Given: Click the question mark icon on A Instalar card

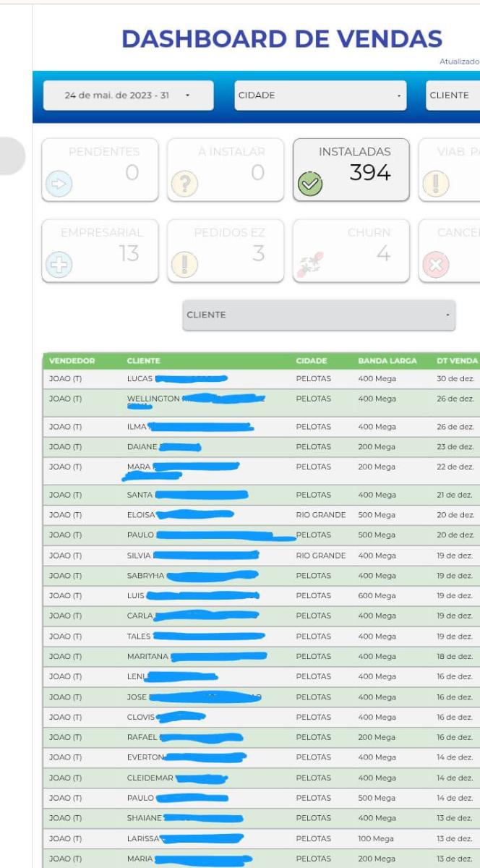Looking at the screenshot, I should tap(184, 185).
